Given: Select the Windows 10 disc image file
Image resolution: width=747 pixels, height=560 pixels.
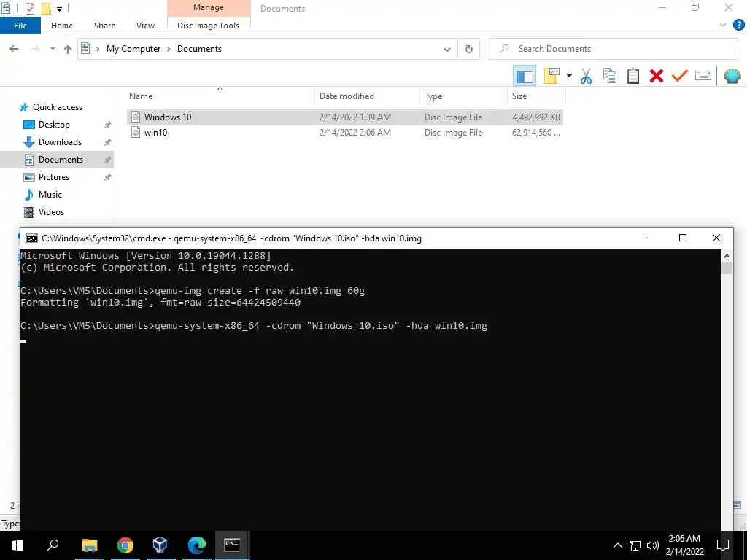Looking at the screenshot, I should click(345, 117).
